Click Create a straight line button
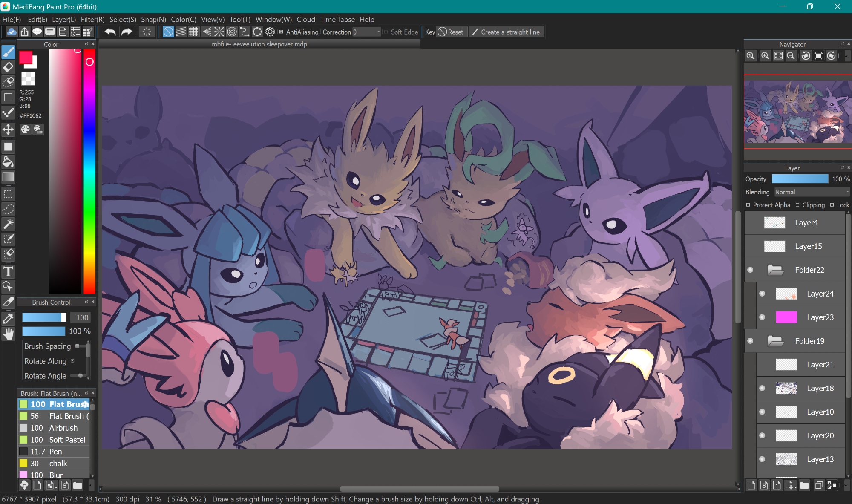Viewport: 852px width, 504px height. (506, 32)
